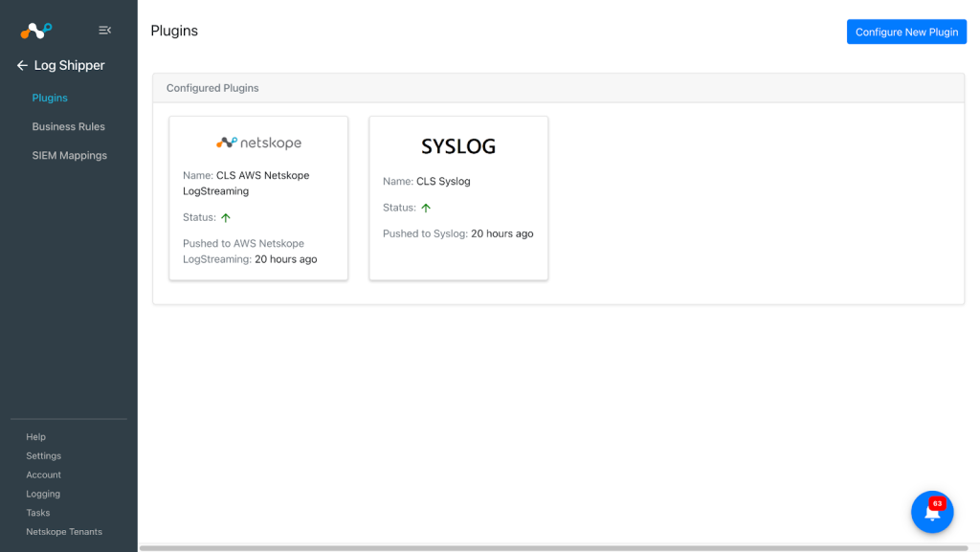
Task: Click the red 63 notification badge
Action: tap(937, 503)
